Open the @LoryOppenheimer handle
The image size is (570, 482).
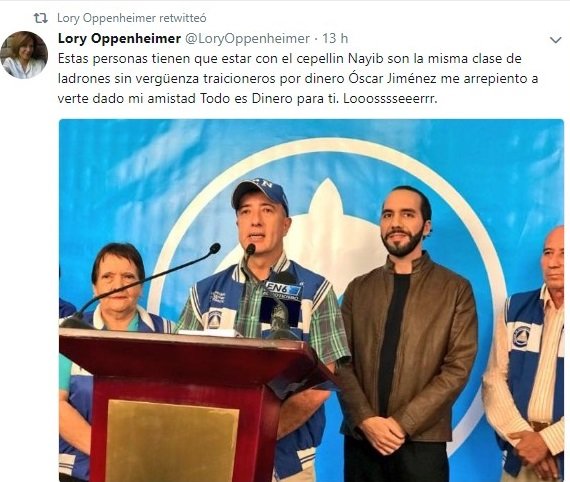(x=248, y=39)
